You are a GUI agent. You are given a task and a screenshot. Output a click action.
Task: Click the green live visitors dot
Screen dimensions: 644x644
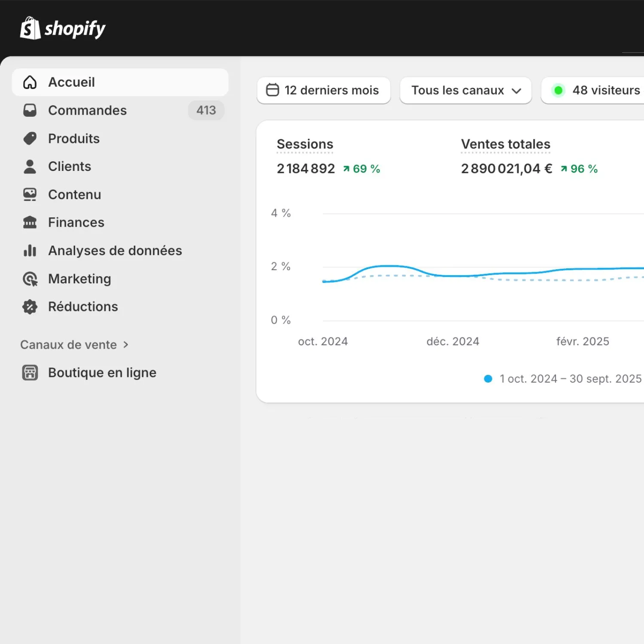(559, 90)
